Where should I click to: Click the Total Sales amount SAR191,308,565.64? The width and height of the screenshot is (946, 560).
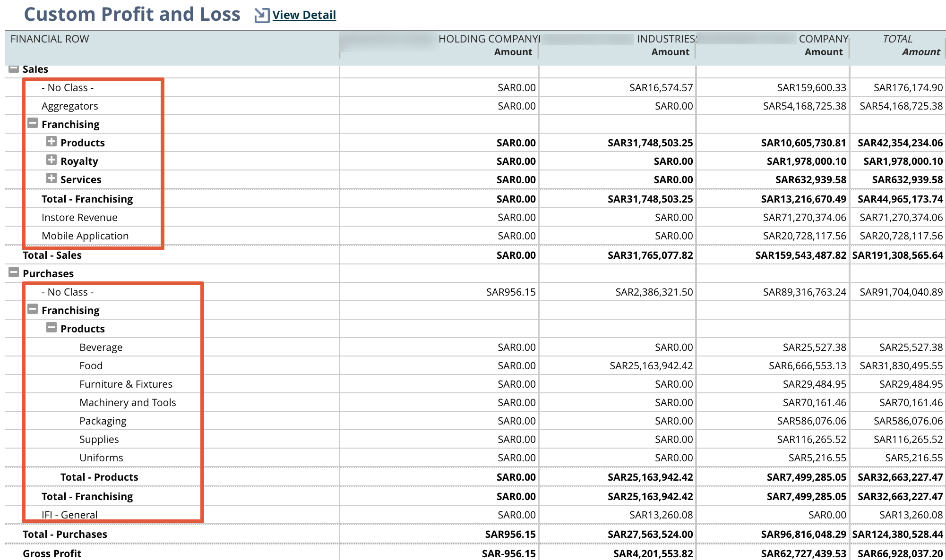[x=897, y=255]
